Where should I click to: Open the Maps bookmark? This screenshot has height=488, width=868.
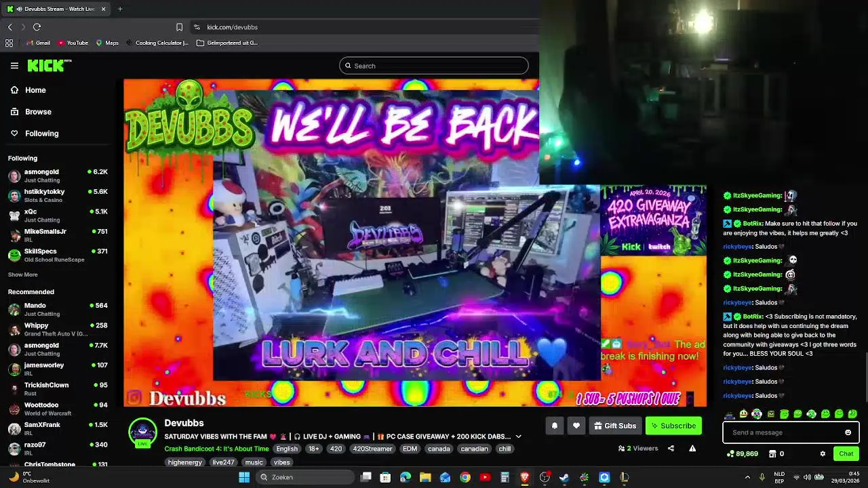click(107, 43)
